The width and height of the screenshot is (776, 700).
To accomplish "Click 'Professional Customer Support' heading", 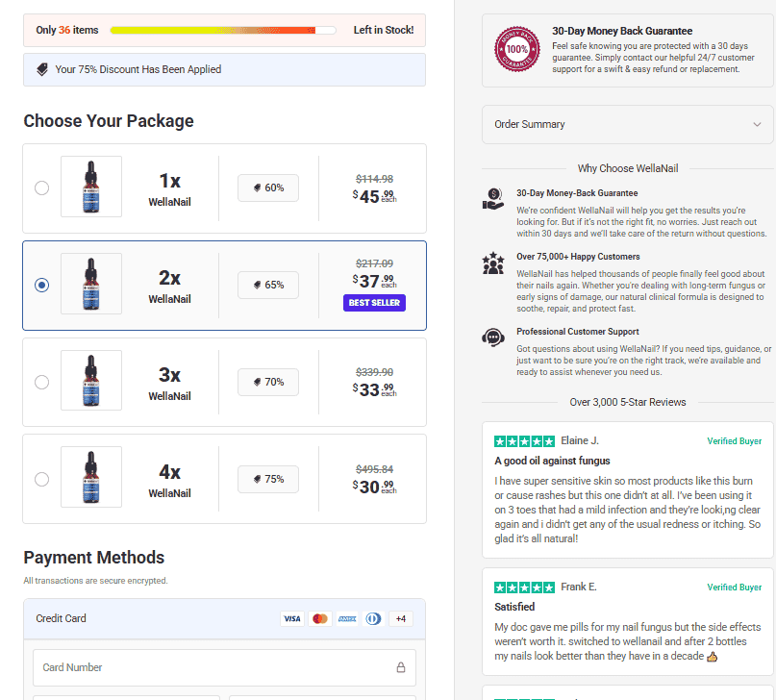I will point(578,332).
